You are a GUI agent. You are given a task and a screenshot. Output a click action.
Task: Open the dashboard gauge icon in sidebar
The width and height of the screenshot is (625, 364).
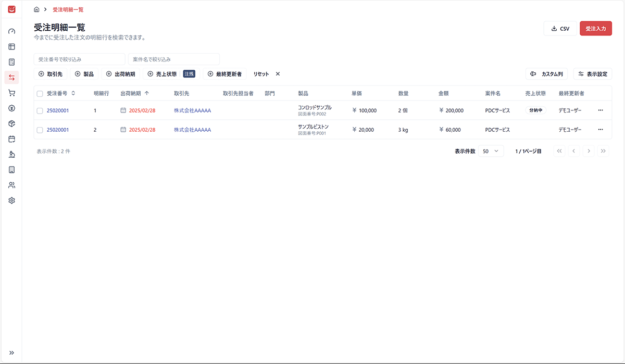pyautogui.click(x=11, y=31)
